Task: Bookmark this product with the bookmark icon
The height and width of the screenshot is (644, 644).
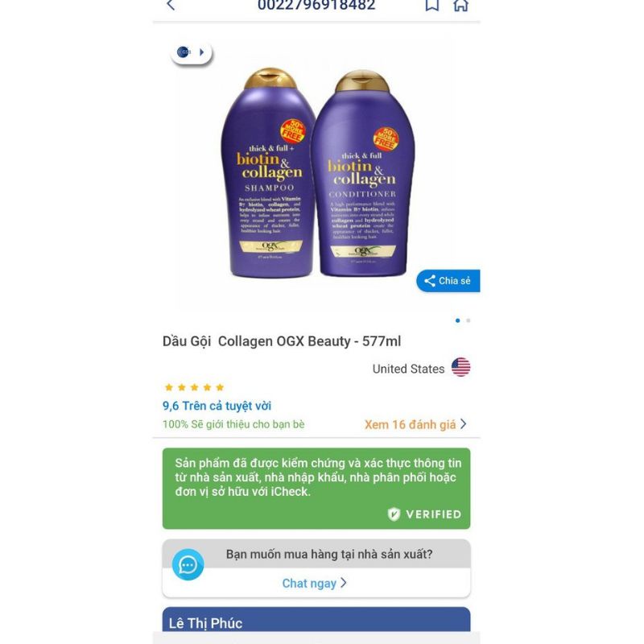Action: (431, 5)
